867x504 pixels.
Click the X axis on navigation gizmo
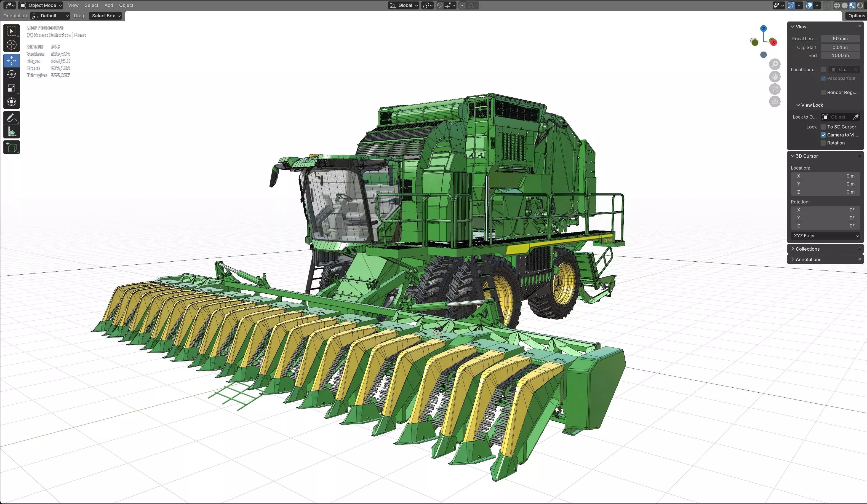tap(773, 42)
